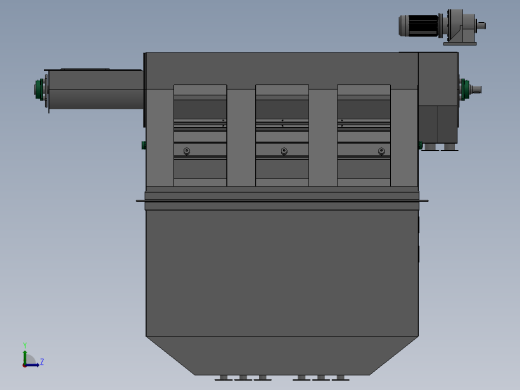Click the Z axis label of the triad
This screenshot has height=390, width=520.
42,361
